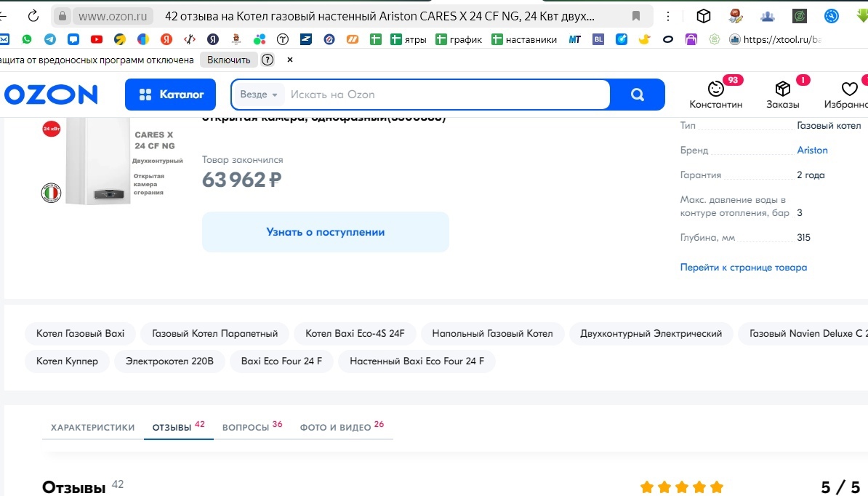Viewport: 868px width, 496px height.
Task: Select the 'Электрокотел 220В' tag
Action: 169,361
